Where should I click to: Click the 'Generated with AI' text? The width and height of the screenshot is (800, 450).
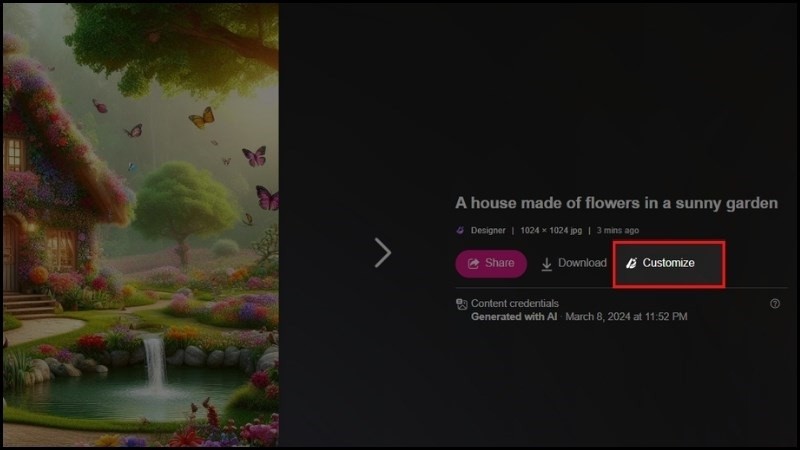coord(514,317)
